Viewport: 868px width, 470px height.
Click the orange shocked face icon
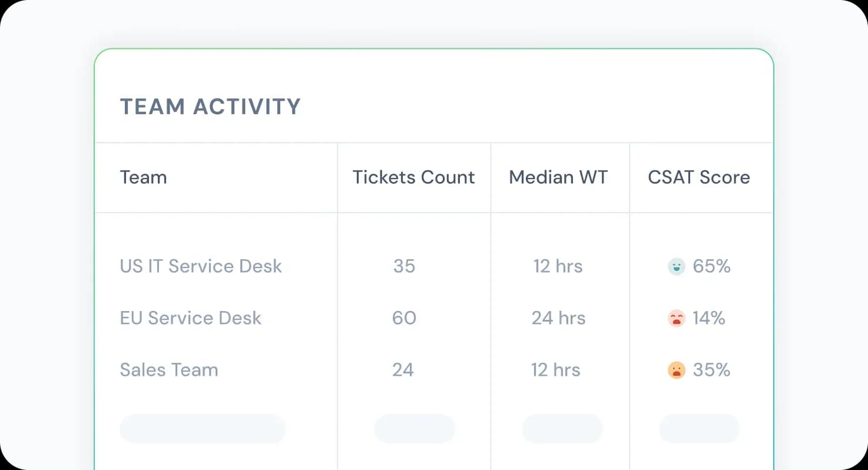pos(677,370)
